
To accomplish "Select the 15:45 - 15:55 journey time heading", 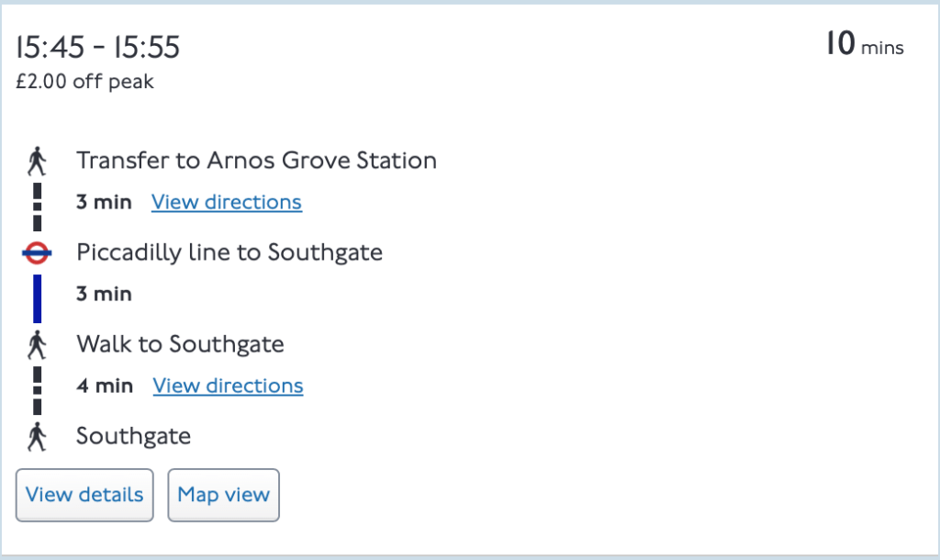I will 98,48.
